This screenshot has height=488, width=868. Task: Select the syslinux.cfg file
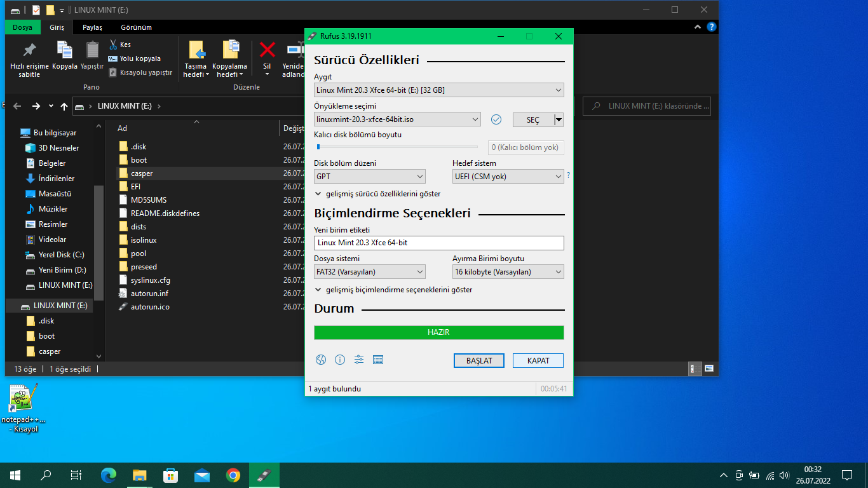(x=151, y=280)
